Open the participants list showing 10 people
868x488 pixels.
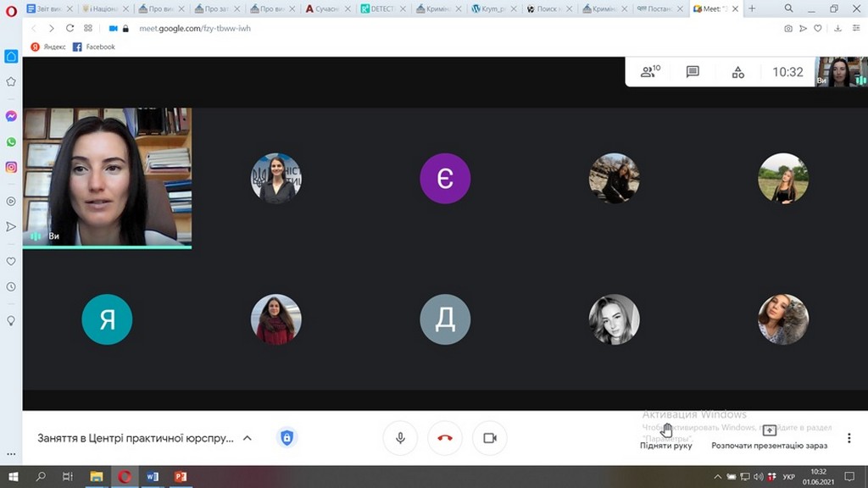coord(650,72)
